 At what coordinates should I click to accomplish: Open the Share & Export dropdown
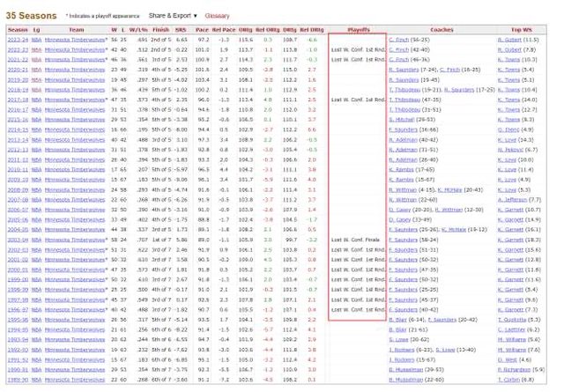(x=174, y=16)
